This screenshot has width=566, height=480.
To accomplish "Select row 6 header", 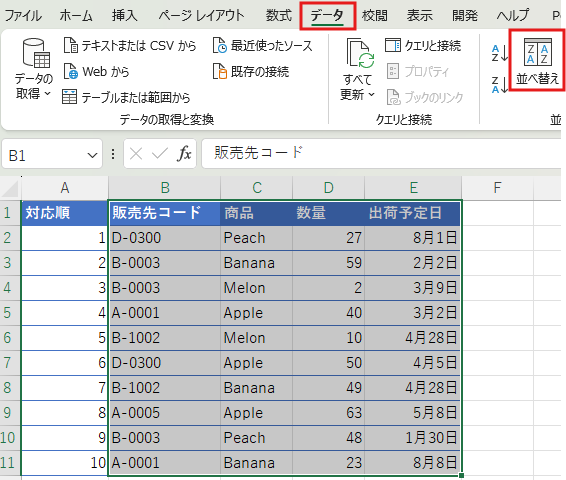I will click(8, 338).
